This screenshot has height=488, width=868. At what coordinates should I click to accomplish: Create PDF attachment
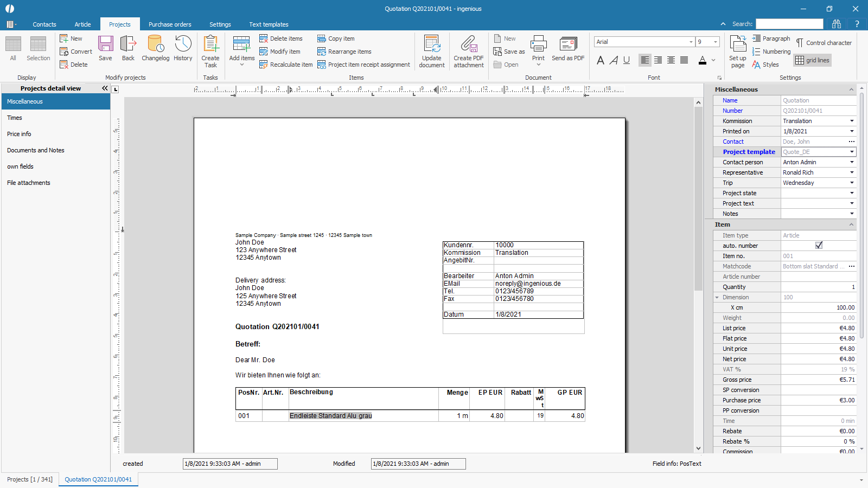tap(469, 51)
